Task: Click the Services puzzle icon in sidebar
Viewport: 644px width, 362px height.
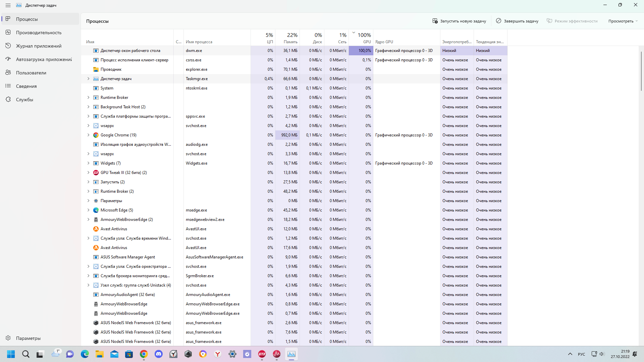Action: 8,100
